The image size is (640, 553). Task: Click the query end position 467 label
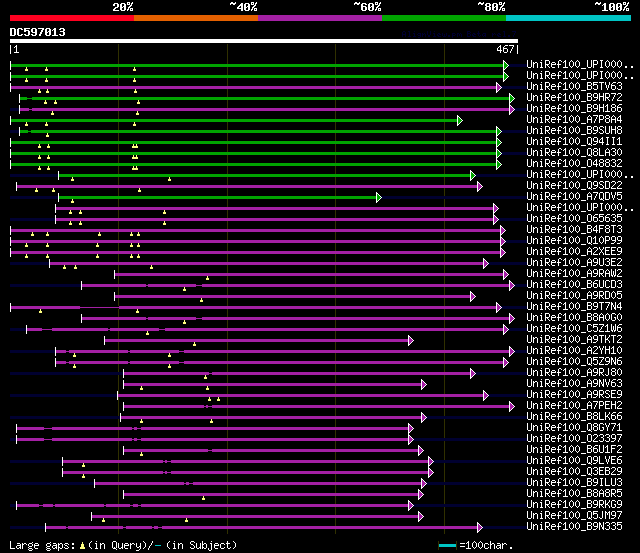(505, 49)
